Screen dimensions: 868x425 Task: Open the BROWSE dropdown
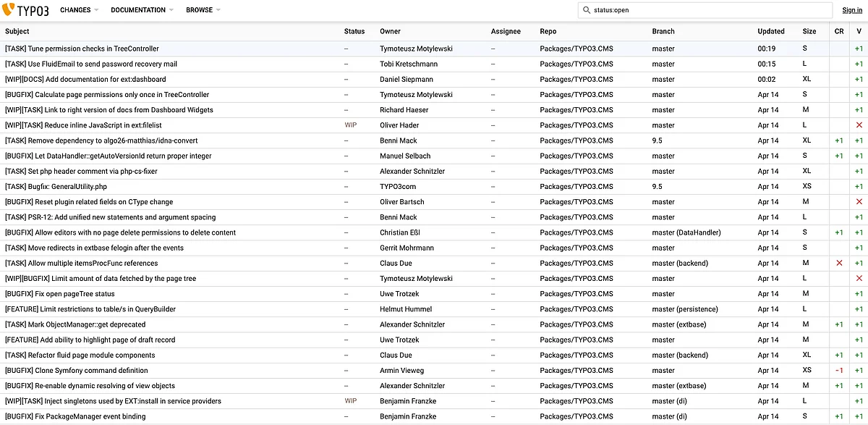click(x=203, y=10)
